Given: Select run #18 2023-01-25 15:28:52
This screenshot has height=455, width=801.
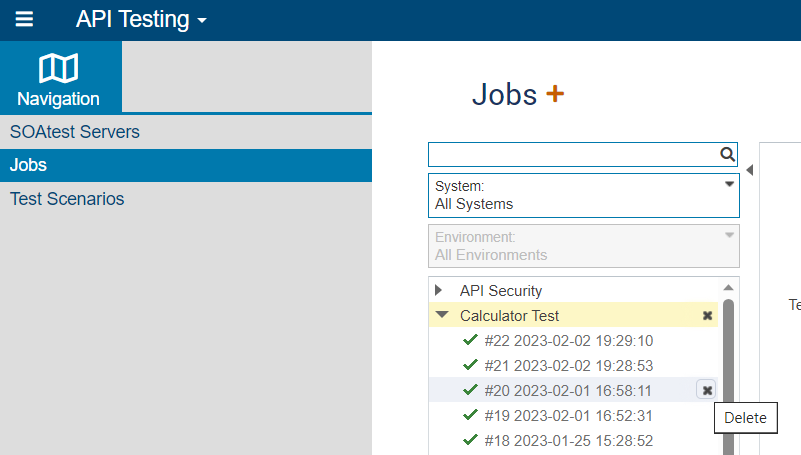Looking at the screenshot, I should (x=569, y=441).
